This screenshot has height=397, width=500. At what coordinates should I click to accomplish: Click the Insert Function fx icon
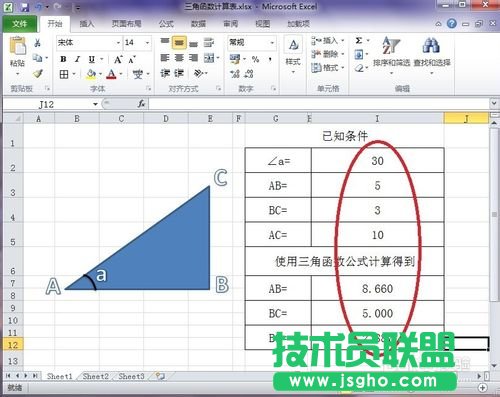pyautogui.click(x=141, y=104)
